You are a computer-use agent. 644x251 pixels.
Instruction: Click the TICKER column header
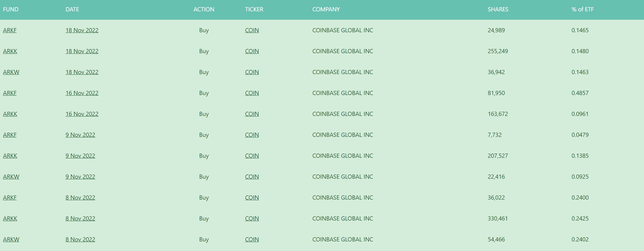click(254, 9)
